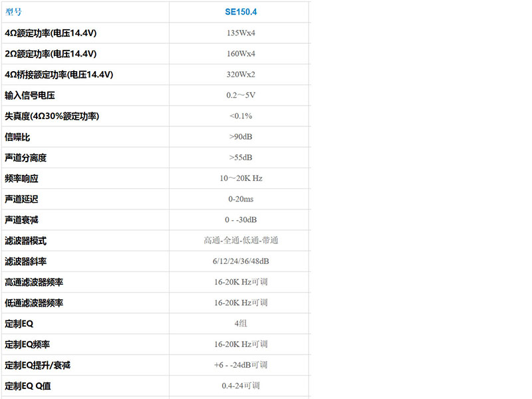Screen dimensions: 532x399
Task: Select the 10~20K Hz frequency response value
Action: point(241,178)
